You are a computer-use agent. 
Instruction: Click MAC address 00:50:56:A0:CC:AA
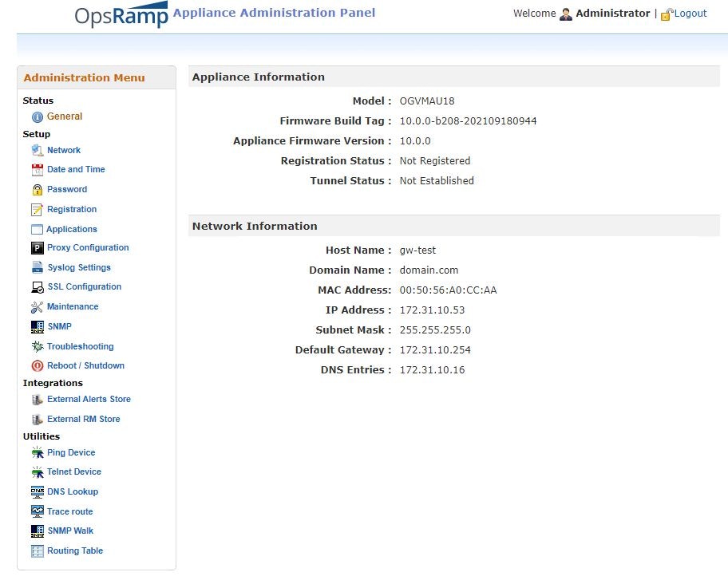pos(448,290)
